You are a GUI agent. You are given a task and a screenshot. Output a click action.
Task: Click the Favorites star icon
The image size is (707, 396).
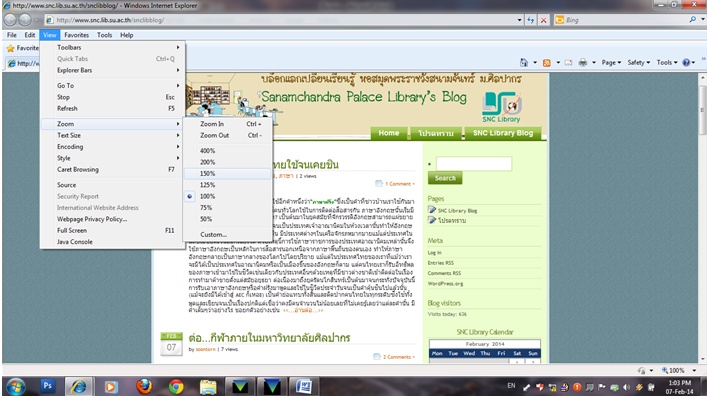[x=10, y=48]
